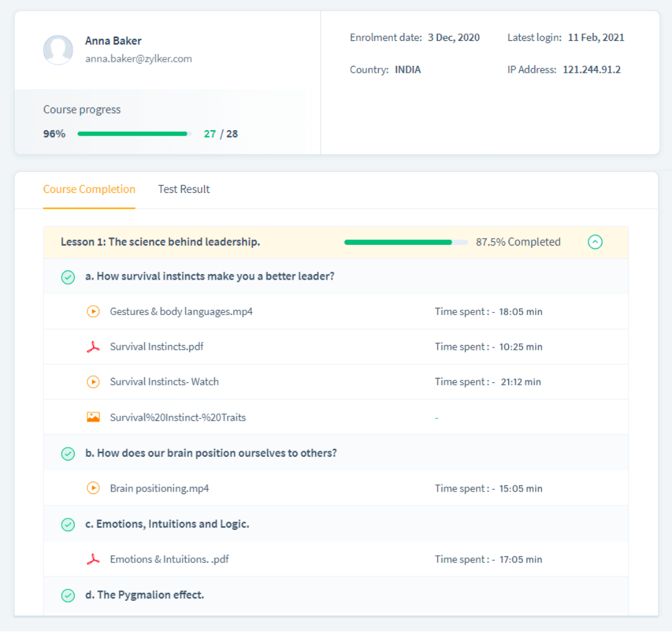Image resolution: width=672 pixels, height=632 pixels.
Task: Click time spent 15:05 min
Action: coord(520,489)
